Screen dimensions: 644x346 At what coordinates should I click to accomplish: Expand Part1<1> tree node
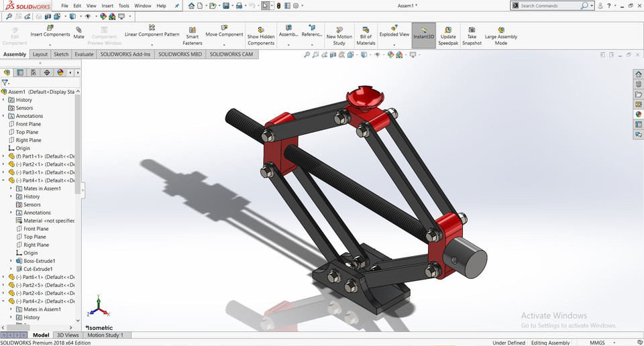(x=3, y=156)
